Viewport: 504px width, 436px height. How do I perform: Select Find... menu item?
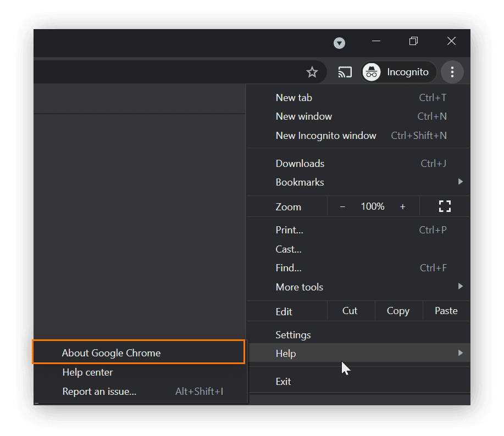[x=358, y=268]
